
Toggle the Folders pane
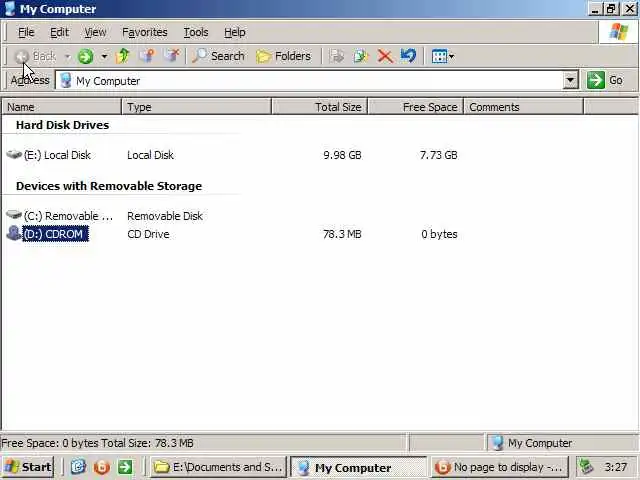[283, 56]
